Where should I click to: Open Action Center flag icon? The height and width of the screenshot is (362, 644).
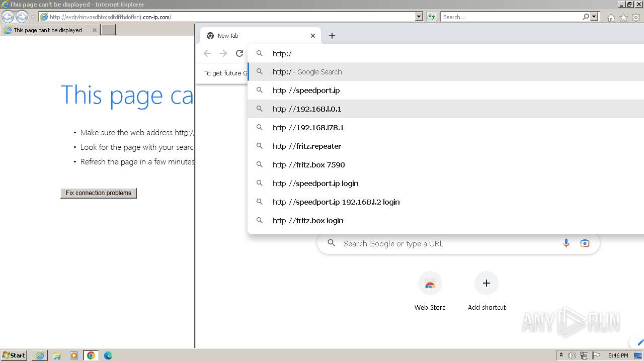[x=596, y=355]
